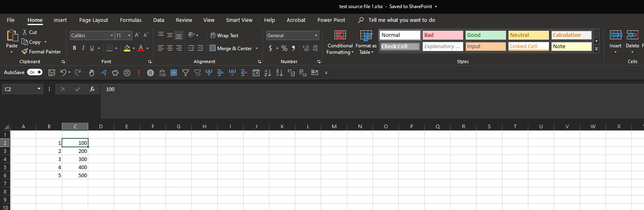Open the Merge & Center dropdown arrow
Screen dimensions: 644x210
(x=256, y=49)
